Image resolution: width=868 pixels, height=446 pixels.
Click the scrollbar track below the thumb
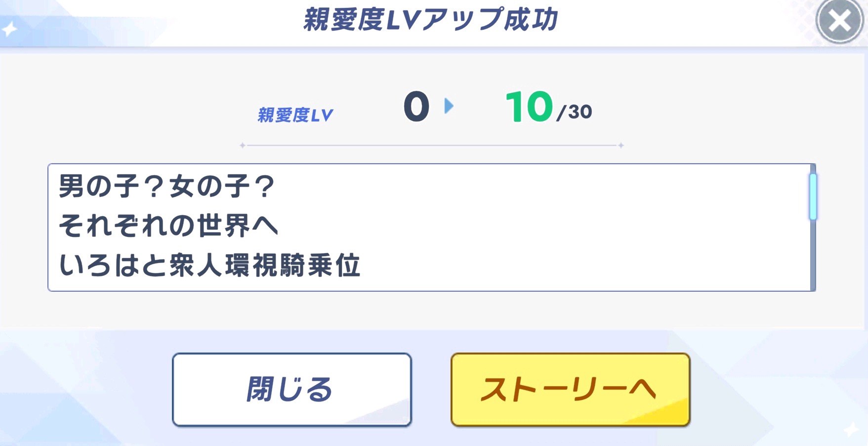[813, 257]
